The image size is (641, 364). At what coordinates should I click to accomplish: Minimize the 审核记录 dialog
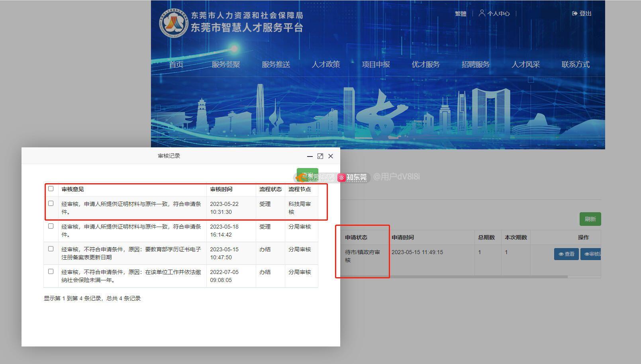pos(310,157)
